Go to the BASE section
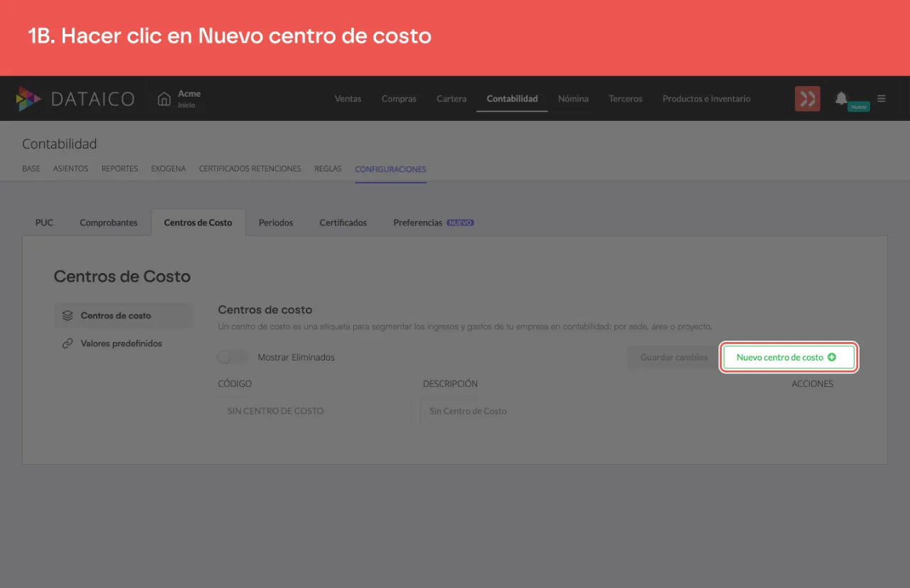910x588 pixels. click(31, 169)
